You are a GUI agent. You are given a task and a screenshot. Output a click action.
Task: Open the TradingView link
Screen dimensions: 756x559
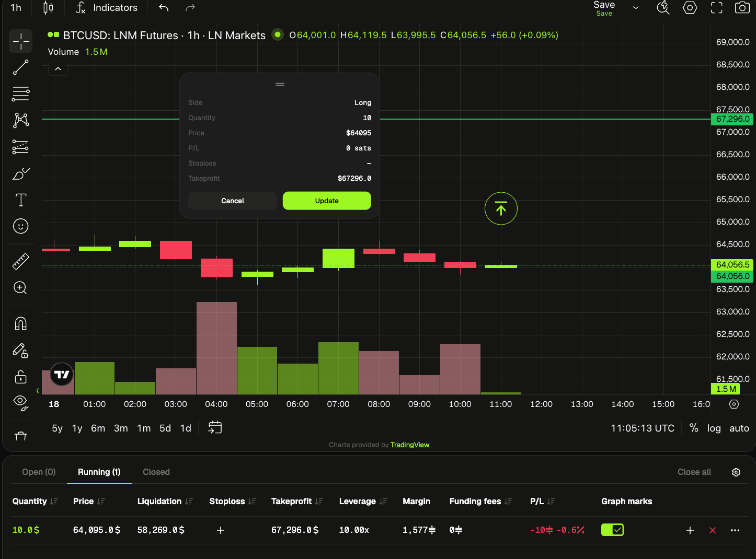coord(410,445)
